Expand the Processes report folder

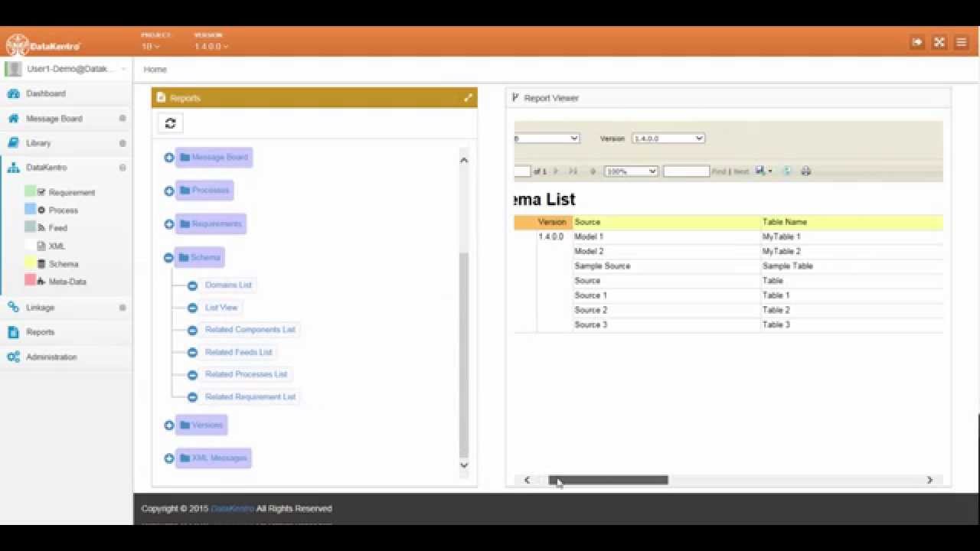click(169, 191)
